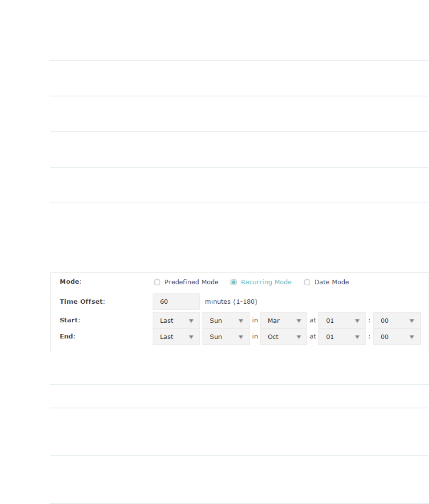This screenshot has width=429, height=504.
Task: Select Predefined Mode radio button
Action: (x=157, y=282)
